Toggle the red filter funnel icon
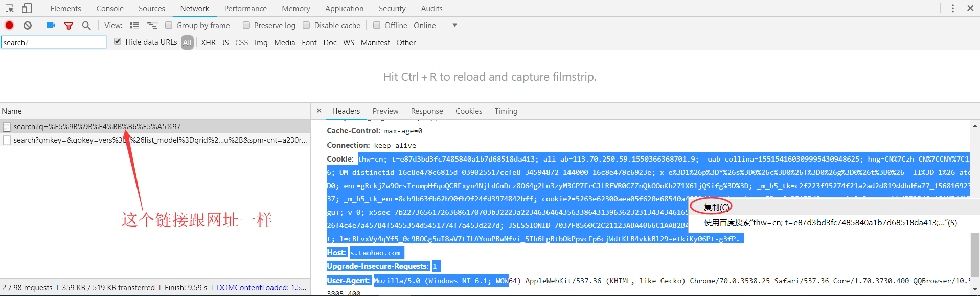Screen dimensions: 980x296 tap(69, 25)
